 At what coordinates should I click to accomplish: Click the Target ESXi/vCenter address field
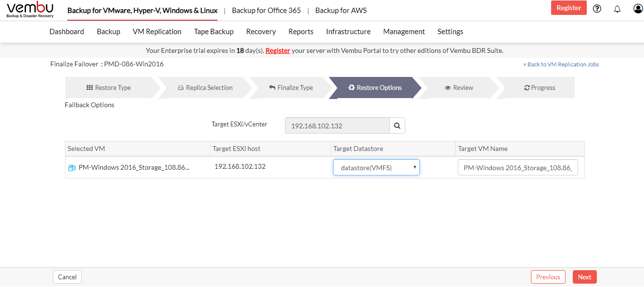tap(337, 126)
